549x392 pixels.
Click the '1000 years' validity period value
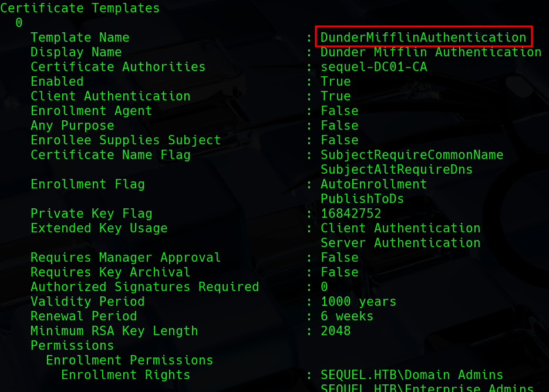358,301
